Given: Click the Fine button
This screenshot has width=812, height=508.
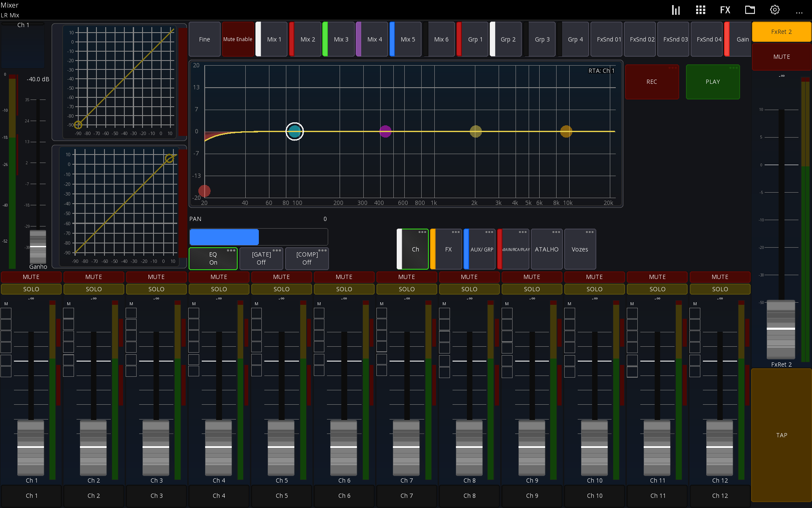Looking at the screenshot, I should (x=205, y=39).
